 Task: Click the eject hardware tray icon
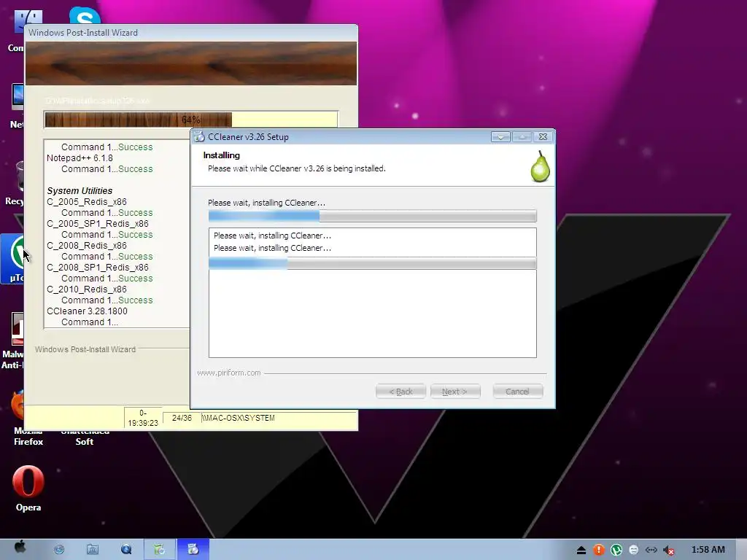coord(581,551)
